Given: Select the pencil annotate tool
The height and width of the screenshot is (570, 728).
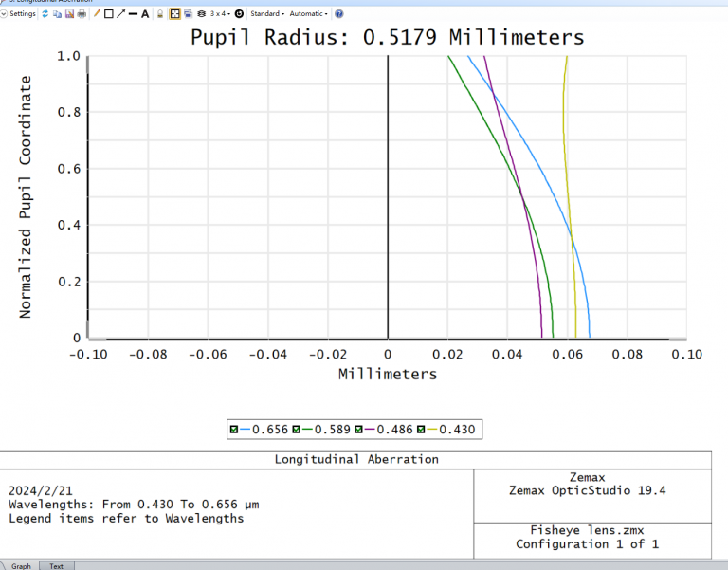Looking at the screenshot, I should pos(97,14).
